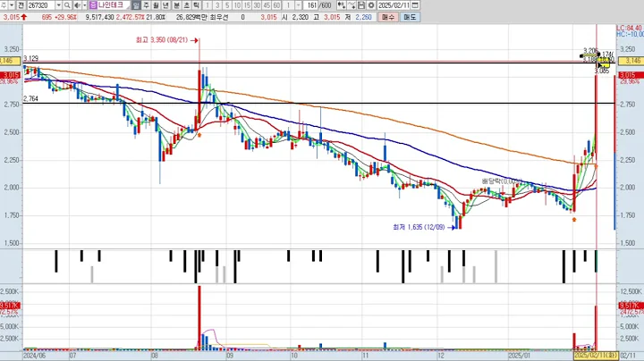
Task: Click the 매도 sell button
Action: (410, 17)
